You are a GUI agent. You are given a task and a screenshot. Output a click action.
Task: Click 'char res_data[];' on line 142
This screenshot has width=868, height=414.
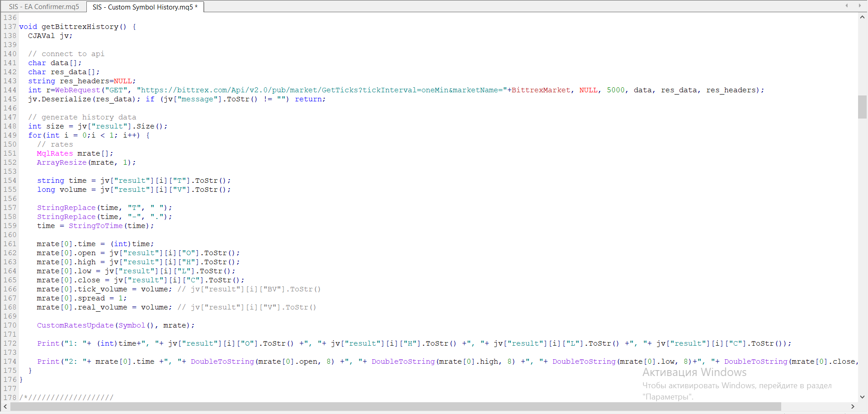[64, 72]
